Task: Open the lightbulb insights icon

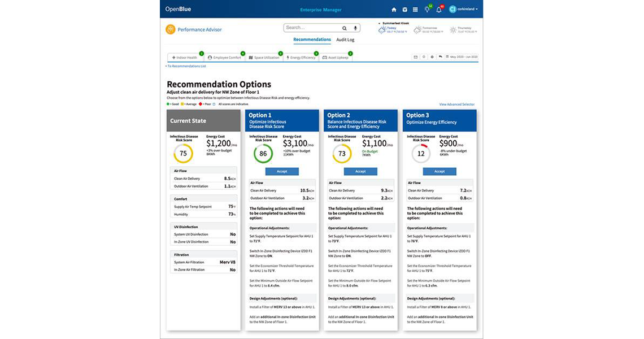Action: 427,10
